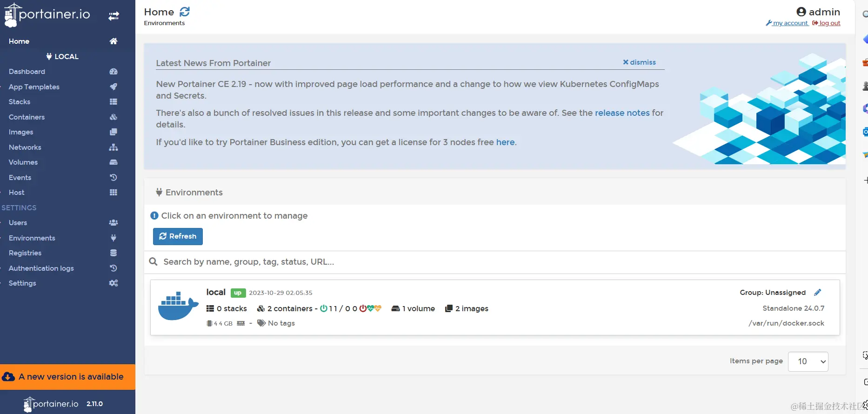868x414 pixels.
Task: Click the Authentication logs history icon
Action: (114, 268)
